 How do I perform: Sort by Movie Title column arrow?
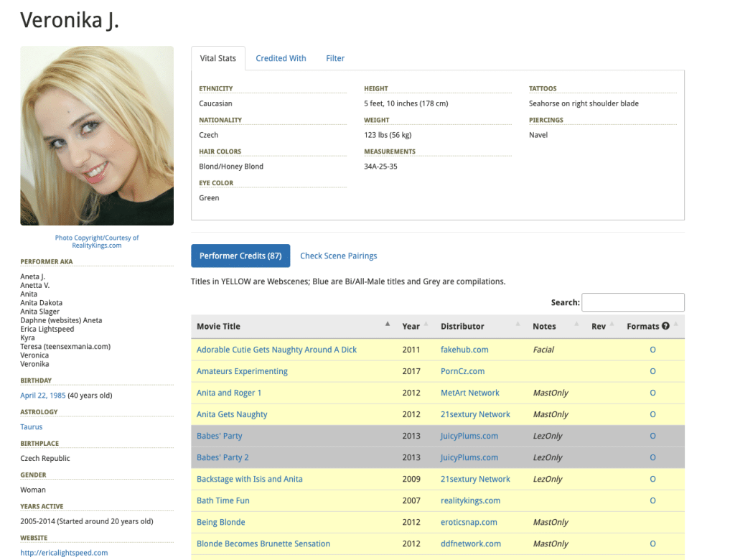point(388,324)
